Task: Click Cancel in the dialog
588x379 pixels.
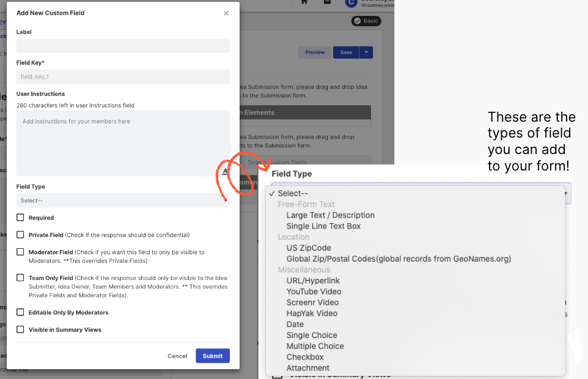Action: click(177, 356)
